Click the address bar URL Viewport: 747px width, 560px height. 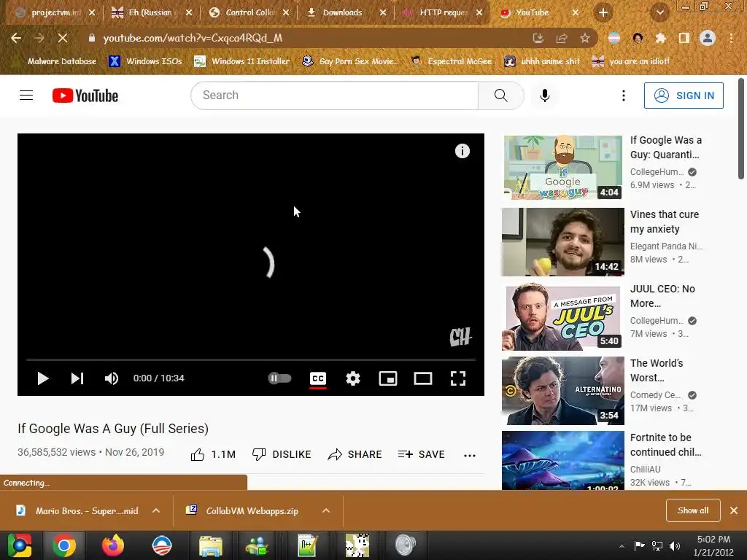pos(193,38)
